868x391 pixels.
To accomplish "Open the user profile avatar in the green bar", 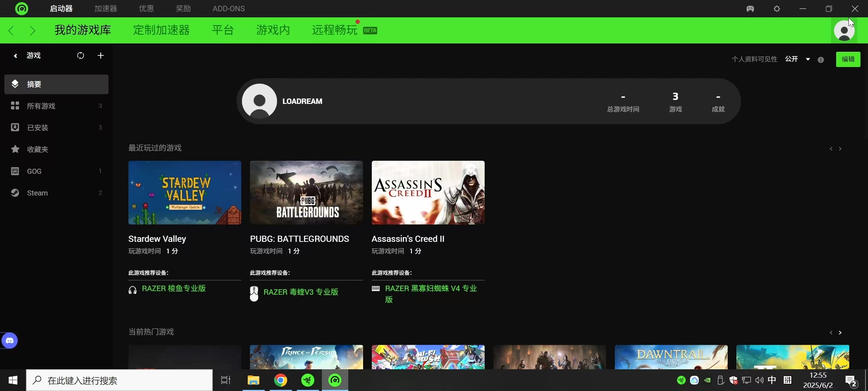I will click(x=844, y=30).
